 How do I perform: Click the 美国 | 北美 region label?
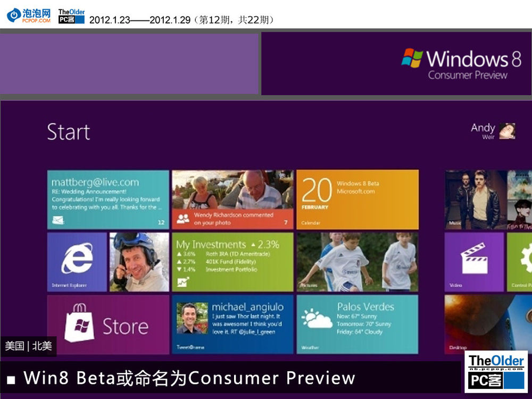click(29, 346)
